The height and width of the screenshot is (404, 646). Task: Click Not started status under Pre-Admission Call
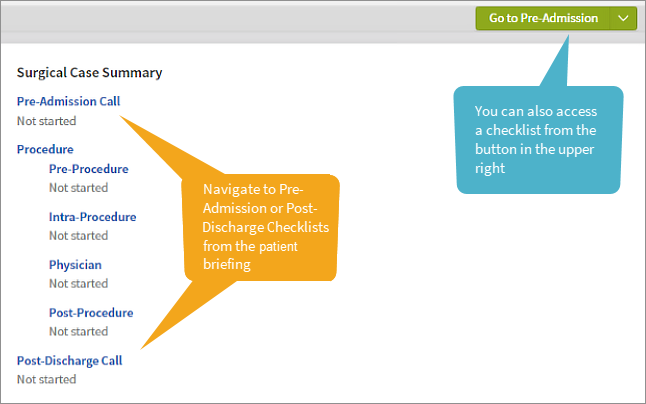tap(46, 121)
